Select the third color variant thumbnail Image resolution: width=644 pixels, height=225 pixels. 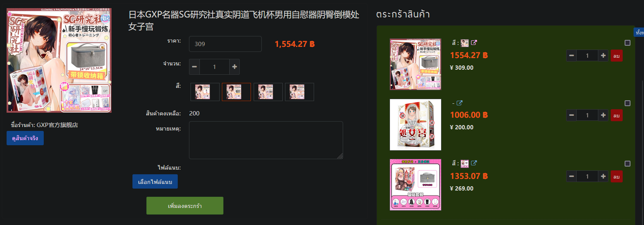pyautogui.click(x=268, y=92)
